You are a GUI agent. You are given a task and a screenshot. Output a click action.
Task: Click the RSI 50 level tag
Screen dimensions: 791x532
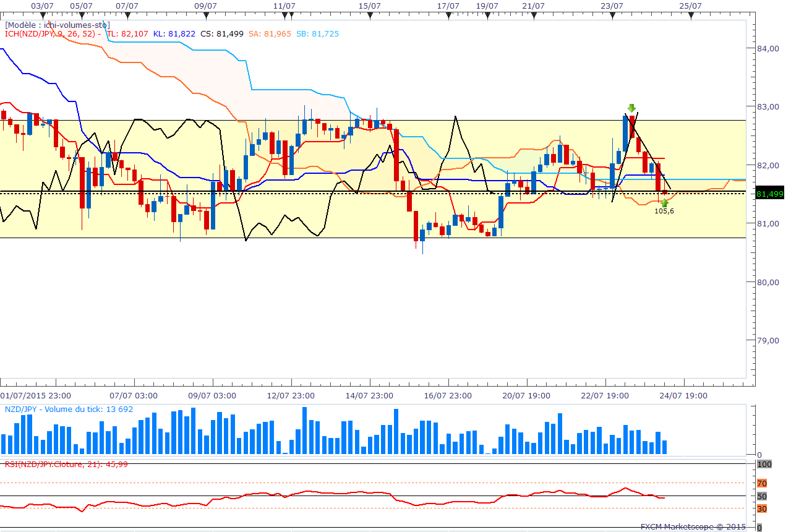762,496
